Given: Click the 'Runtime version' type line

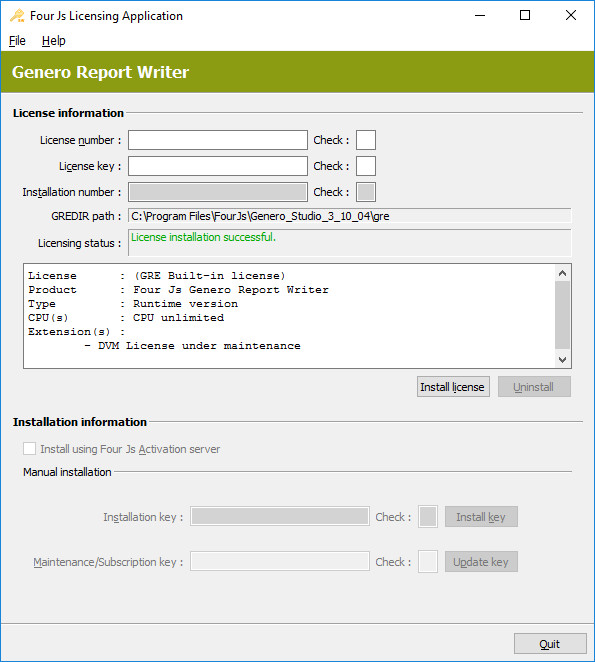Looking at the screenshot, I should pyautogui.click(x=185, y=304).
